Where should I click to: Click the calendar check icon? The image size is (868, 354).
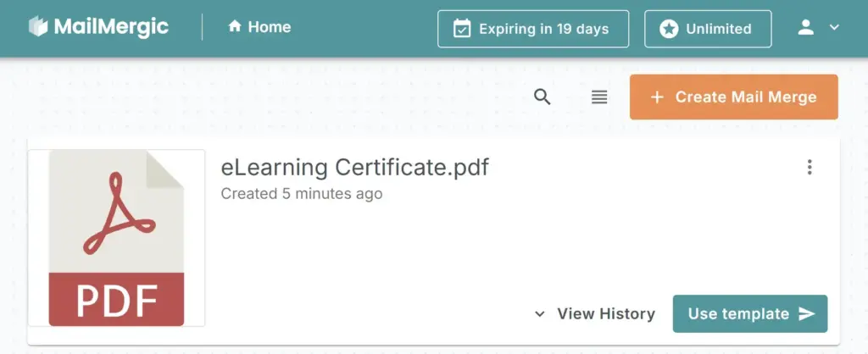pos(462,29)
